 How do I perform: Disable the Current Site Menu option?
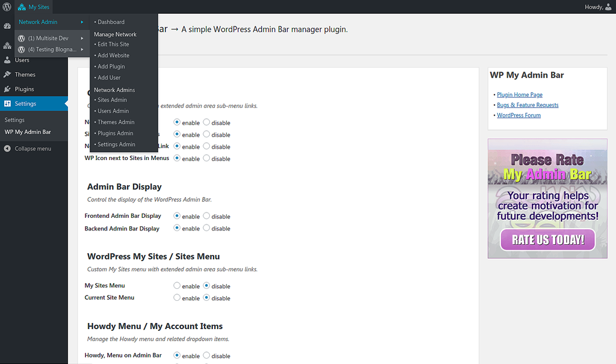click(206, 298)
